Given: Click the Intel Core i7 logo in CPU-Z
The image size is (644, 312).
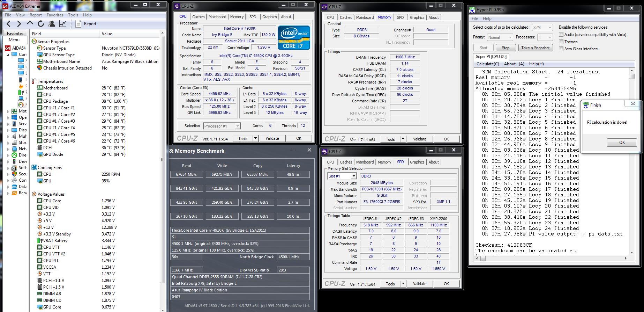Looking at the screenshot, I should tap(294, 37).
